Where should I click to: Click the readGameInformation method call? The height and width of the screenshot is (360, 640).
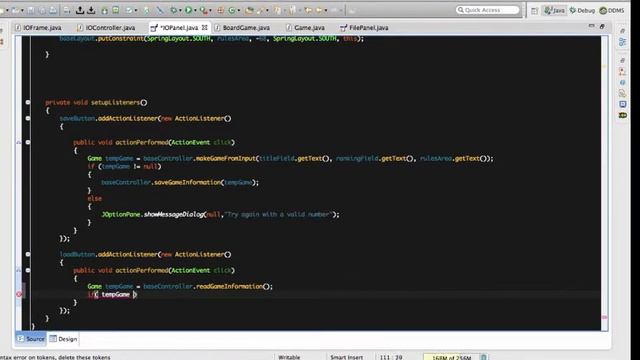(229, 286)
